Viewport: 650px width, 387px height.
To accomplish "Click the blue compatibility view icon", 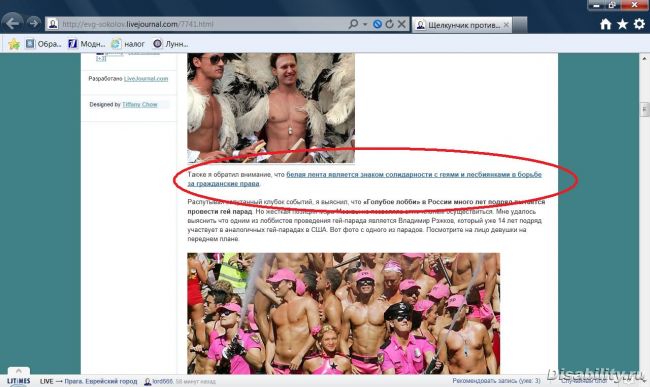I will [377, 24].
